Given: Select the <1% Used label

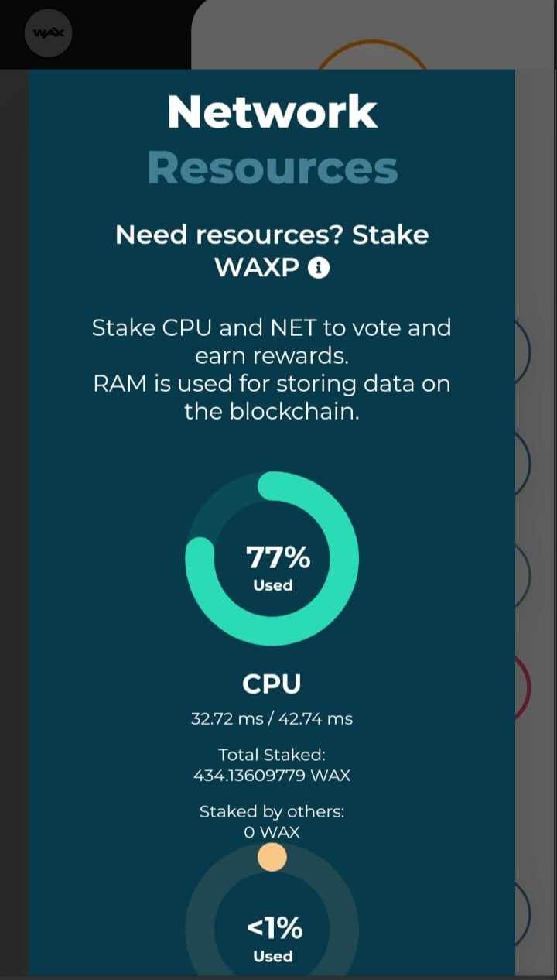Looking at the screenshot, I should pos(273,938).
